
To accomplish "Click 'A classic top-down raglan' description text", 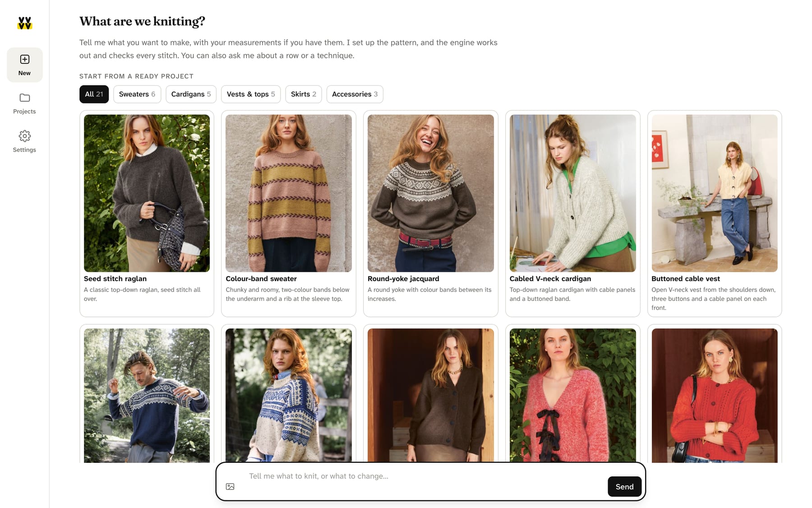I will pyautogui.click(x=142, y=294).
